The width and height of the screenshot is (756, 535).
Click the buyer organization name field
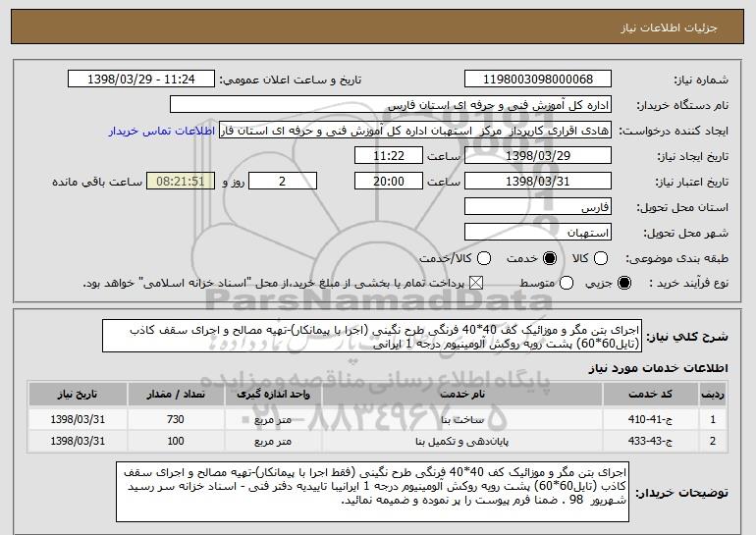[391, 105]
